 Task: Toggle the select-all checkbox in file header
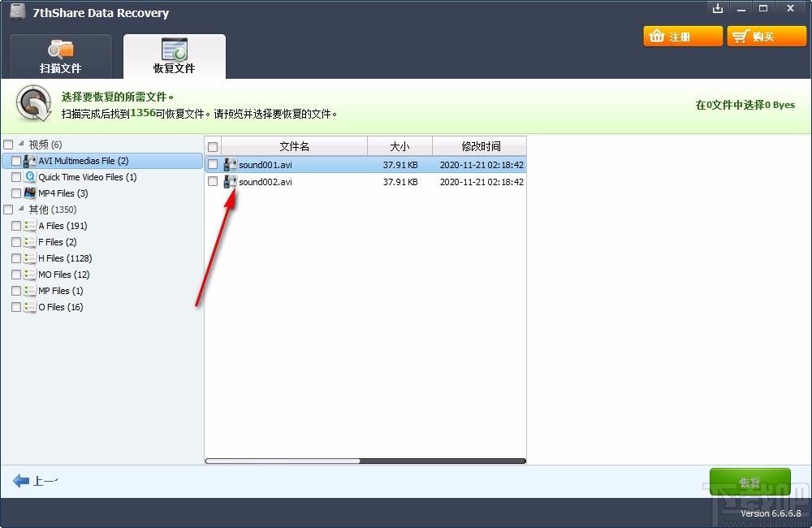213,147
